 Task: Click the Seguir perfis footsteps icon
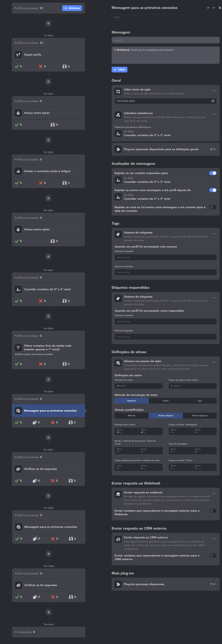point(18,54)
